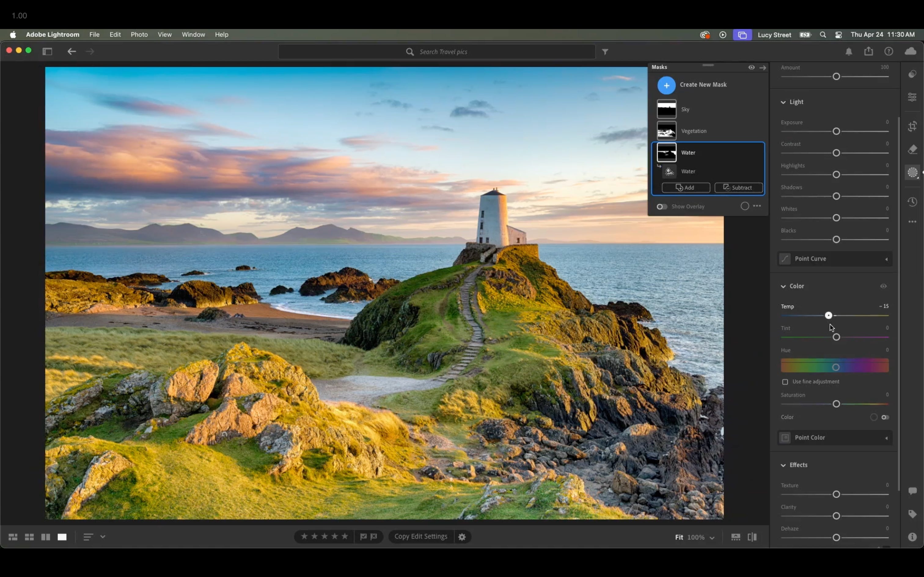
Task: Click the Hue color slider bar
Action: tap(835, 366)
